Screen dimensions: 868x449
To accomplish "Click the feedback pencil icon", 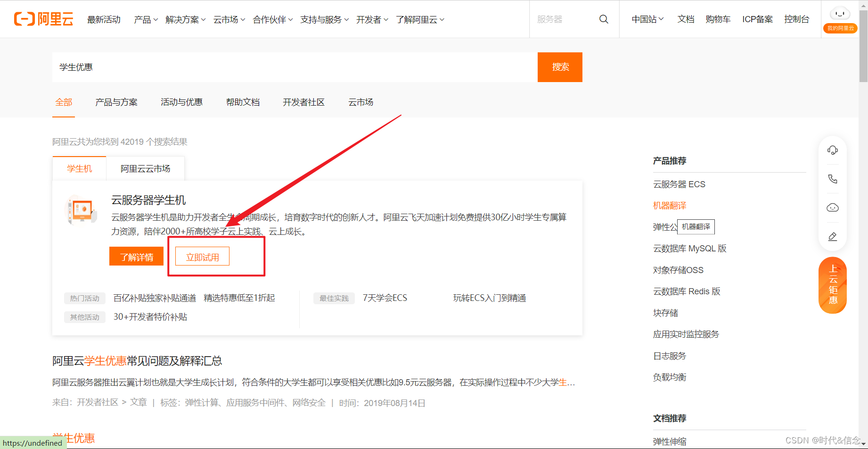I will click(833, 236).
